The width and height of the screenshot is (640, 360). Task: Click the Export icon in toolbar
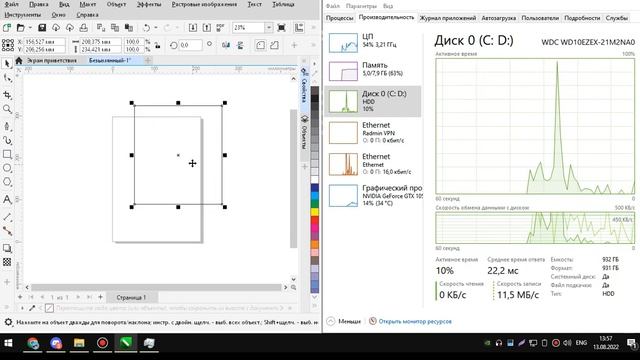coord(207,28)
